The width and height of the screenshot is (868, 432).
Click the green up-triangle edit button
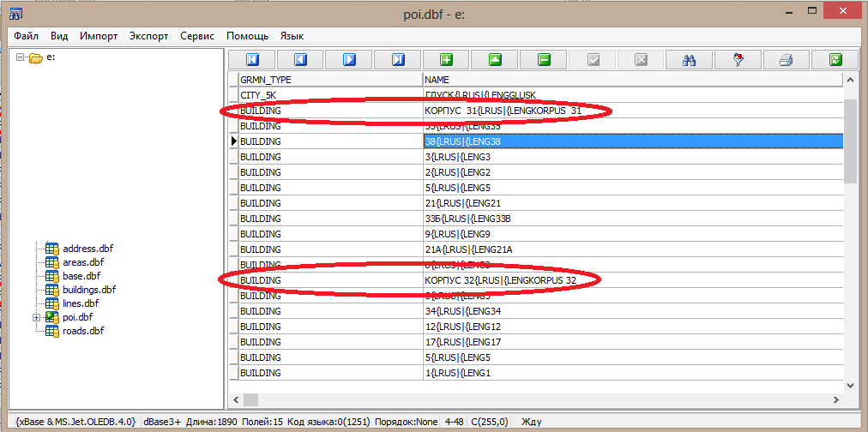tap(495, 60)
